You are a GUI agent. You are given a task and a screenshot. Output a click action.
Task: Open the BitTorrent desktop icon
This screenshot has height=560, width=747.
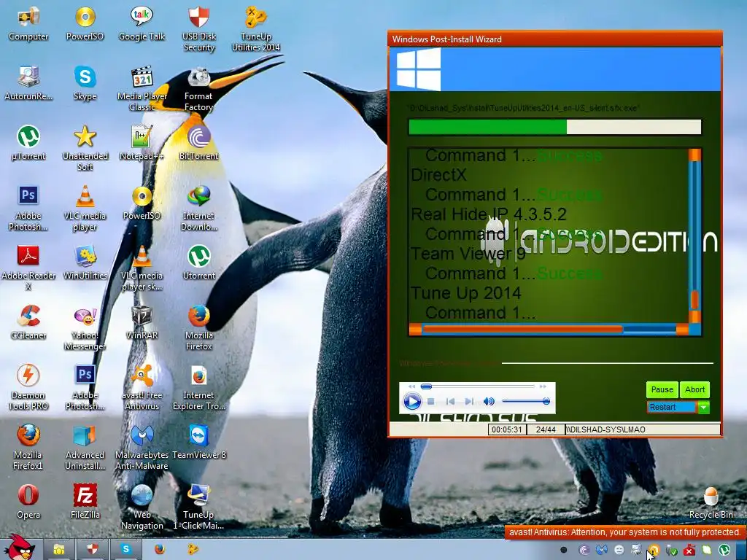tap(198, 143)
